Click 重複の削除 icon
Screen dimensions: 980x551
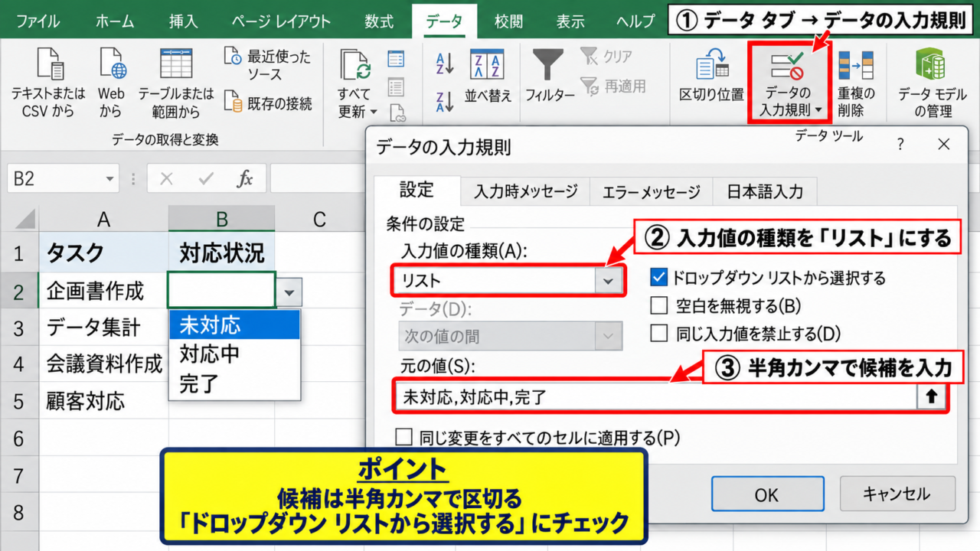(x=855, y=65)
